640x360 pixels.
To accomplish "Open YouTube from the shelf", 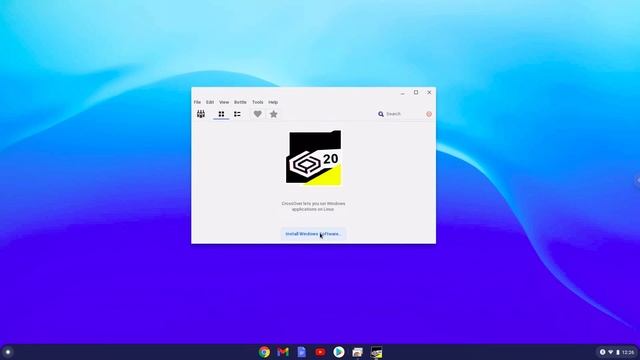I will pyautogui.click(x=320, y=352).
